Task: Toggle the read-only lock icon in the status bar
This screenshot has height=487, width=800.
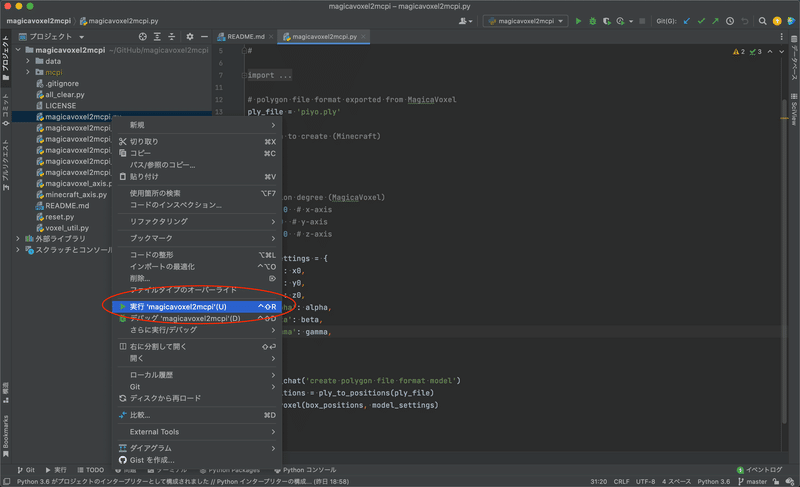Action: [776, 481]
